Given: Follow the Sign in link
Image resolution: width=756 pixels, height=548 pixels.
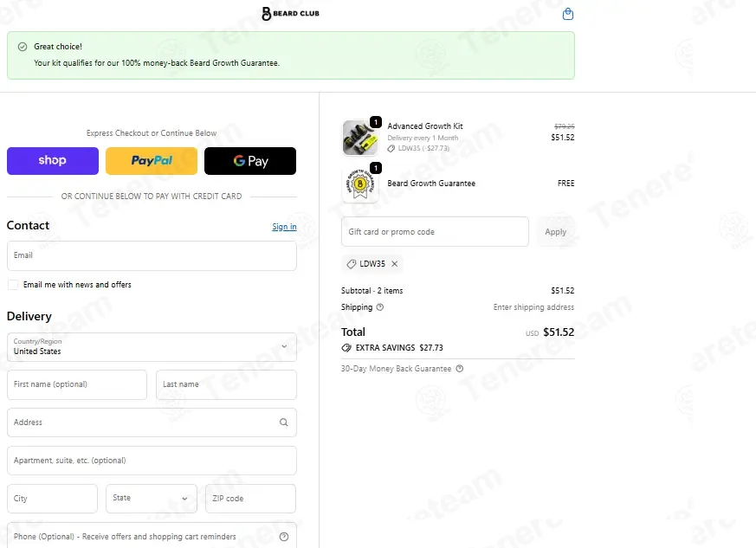Looking at the screenshot, I should click(x=284, y=227).
